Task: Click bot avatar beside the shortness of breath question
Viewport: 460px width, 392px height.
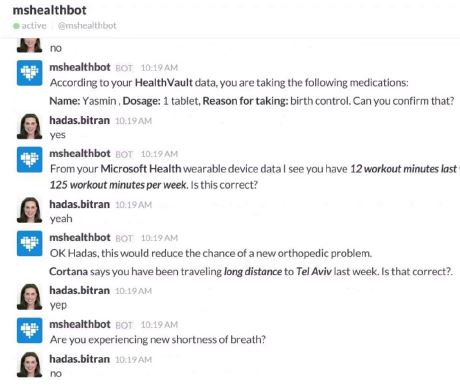Action: pyautogui.click(x=30, y=330)
